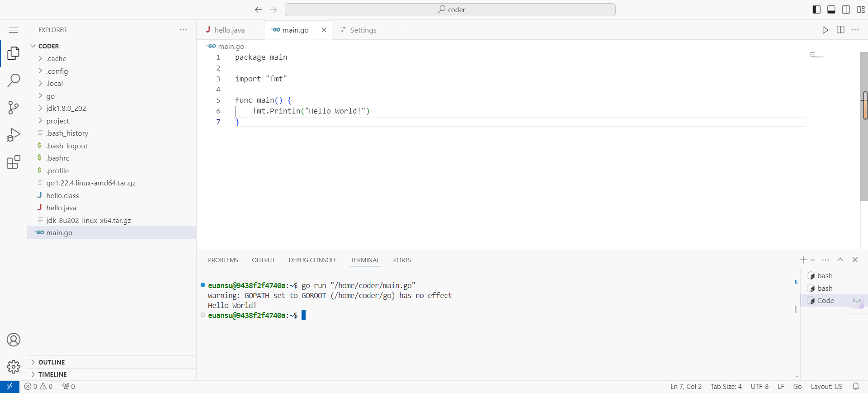Viewport: 868px width, 393px height.
Task: Click the Go language mode in status bar
Action: [797, 387]
